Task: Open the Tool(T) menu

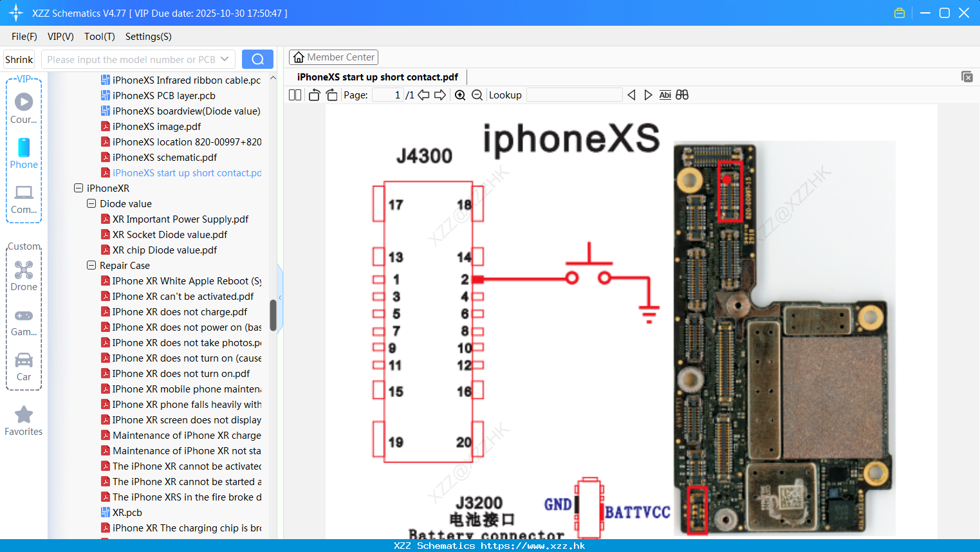Action: [100, 37]
